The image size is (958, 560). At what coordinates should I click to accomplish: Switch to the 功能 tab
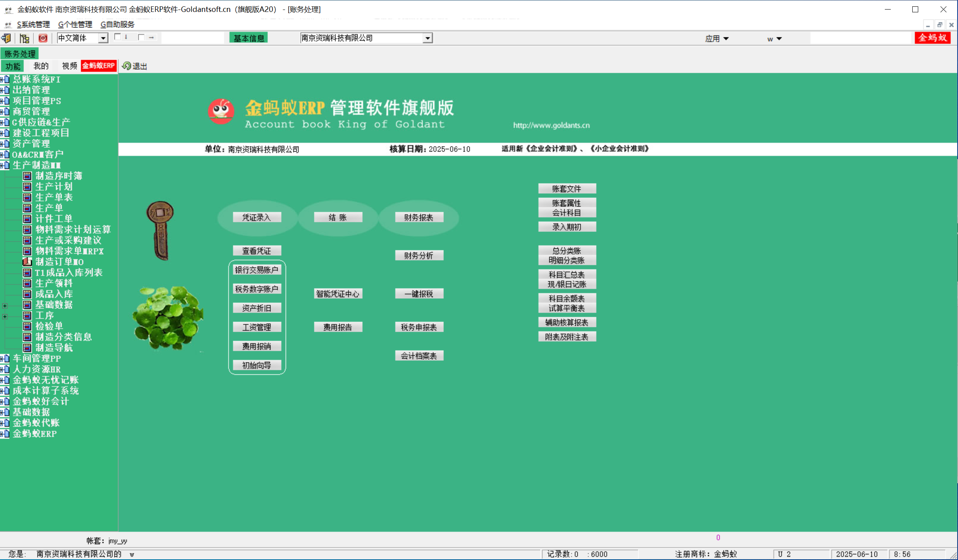coord(13,66)
